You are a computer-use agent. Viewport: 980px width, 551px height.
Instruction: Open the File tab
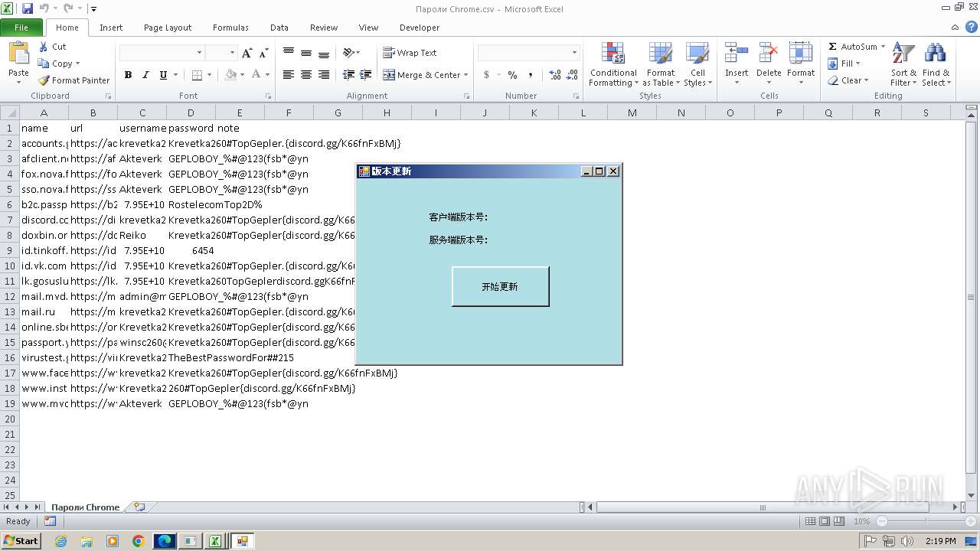click(21, 28)
